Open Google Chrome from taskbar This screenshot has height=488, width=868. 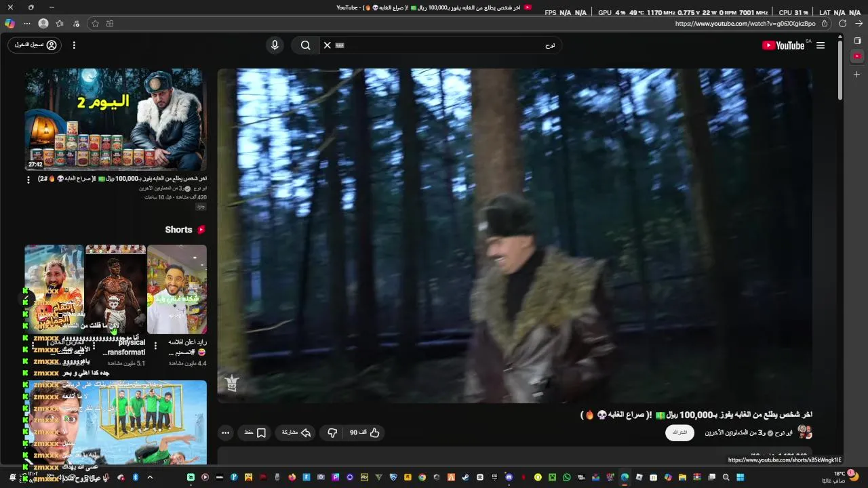422,477
